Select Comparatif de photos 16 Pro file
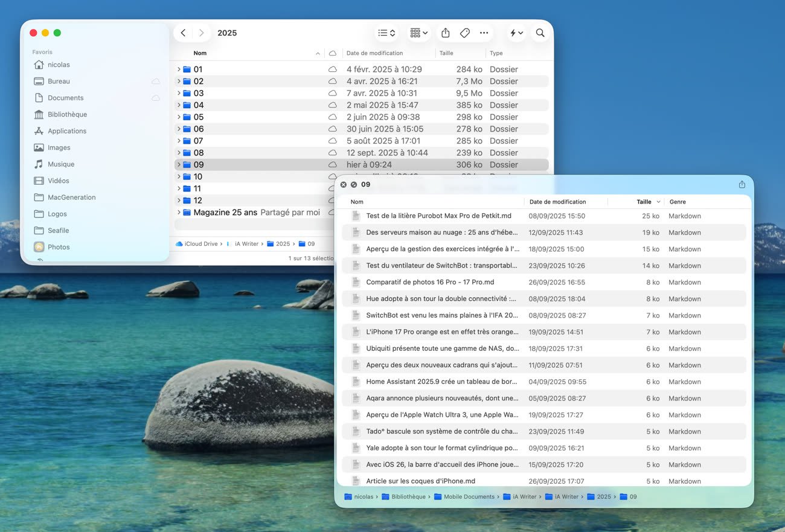The image size is (785, 532). [429, 282]
